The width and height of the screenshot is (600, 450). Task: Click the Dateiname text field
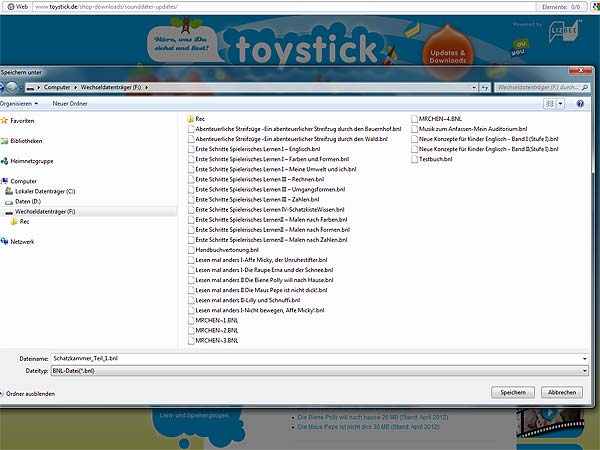coord(300,357)
